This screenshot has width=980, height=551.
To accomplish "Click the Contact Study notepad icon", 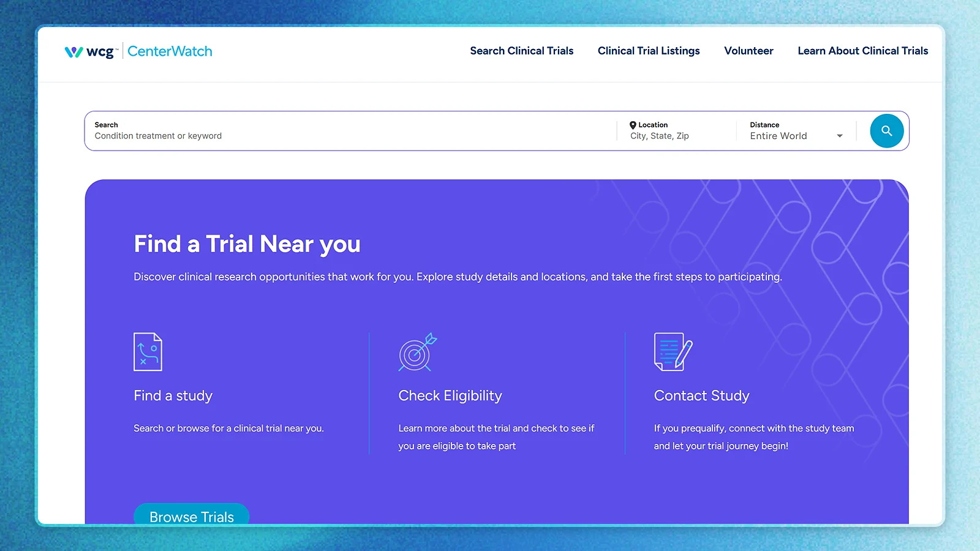I will point(673,351).
